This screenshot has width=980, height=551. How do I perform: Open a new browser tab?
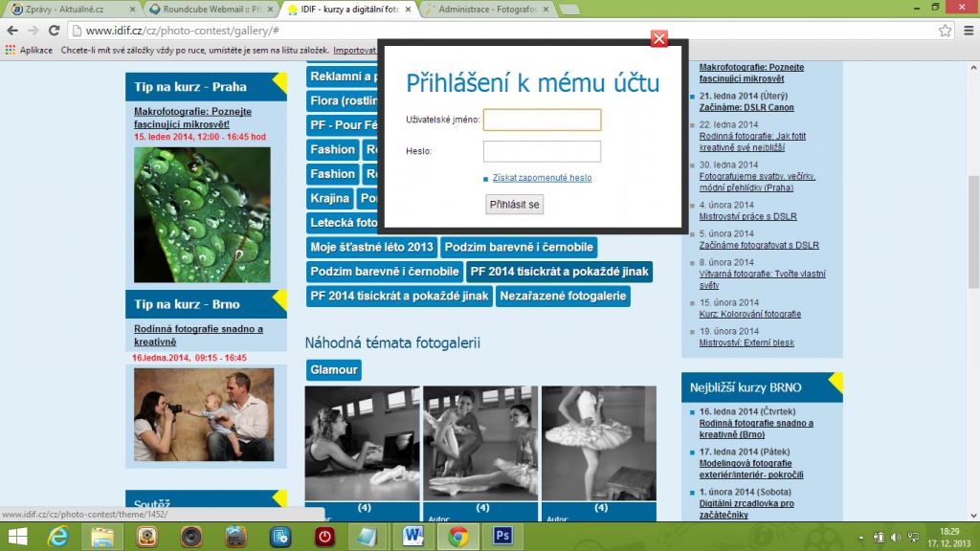[x=568, y=10]
